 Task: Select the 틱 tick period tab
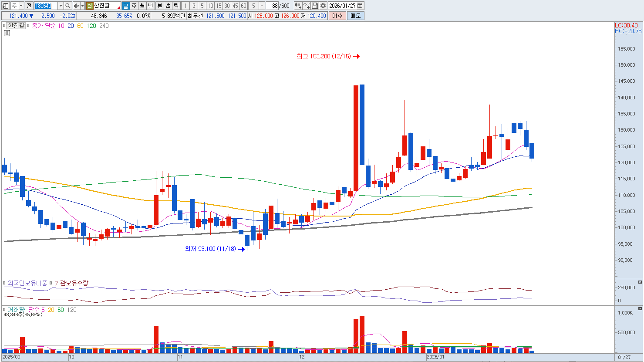click(176, 6)
